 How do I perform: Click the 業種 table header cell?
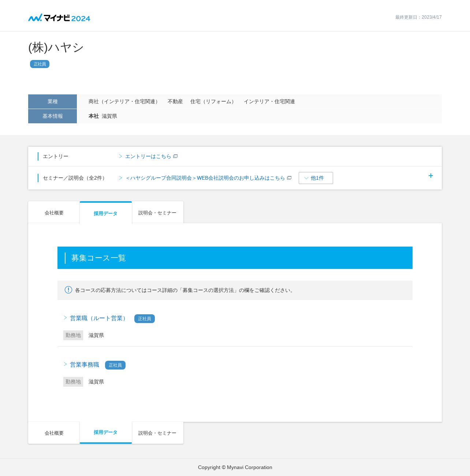click(52, 101)
